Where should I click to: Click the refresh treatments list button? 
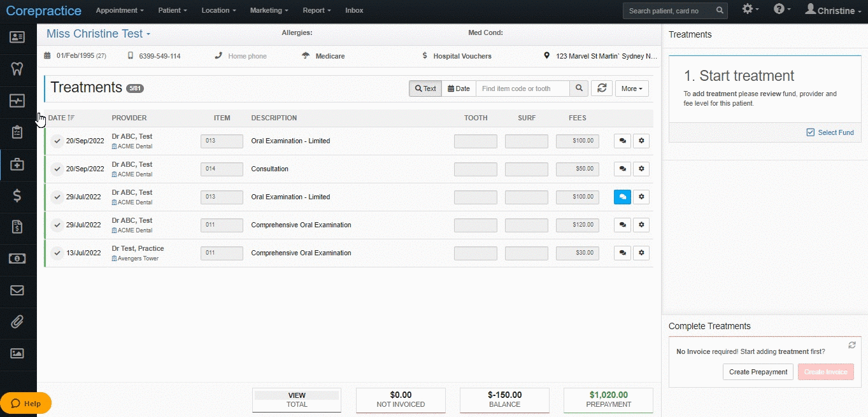602,88
